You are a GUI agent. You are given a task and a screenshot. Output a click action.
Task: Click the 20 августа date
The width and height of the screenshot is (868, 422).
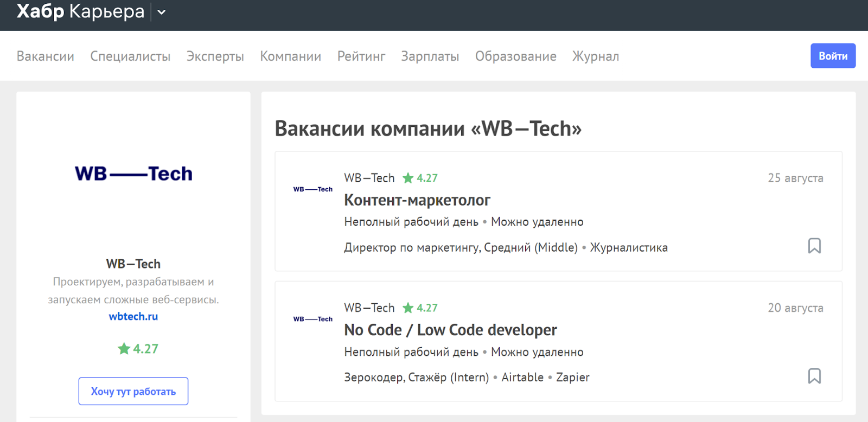pyautogui.click(x=795, y=308)
